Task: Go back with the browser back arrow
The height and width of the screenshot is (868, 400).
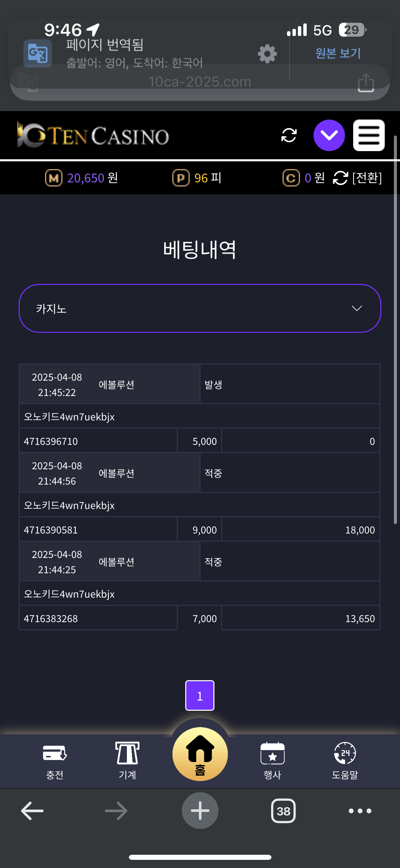Action: [x=32, y=811]
